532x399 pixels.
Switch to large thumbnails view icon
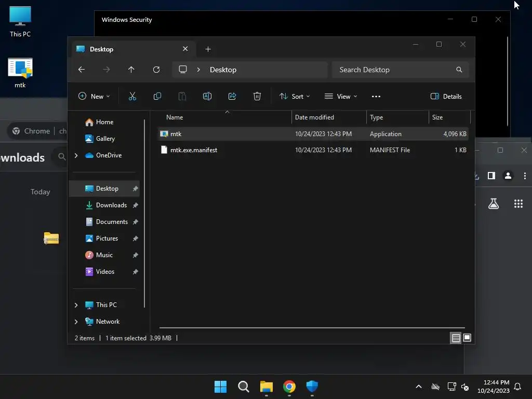(x=467, y=338)
